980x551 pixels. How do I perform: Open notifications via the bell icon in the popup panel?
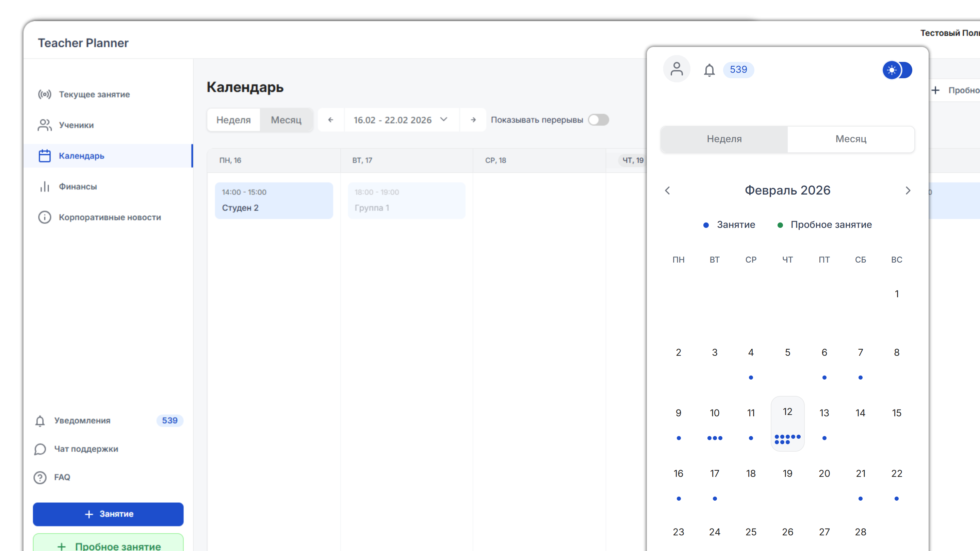click(x=709, y=70)
